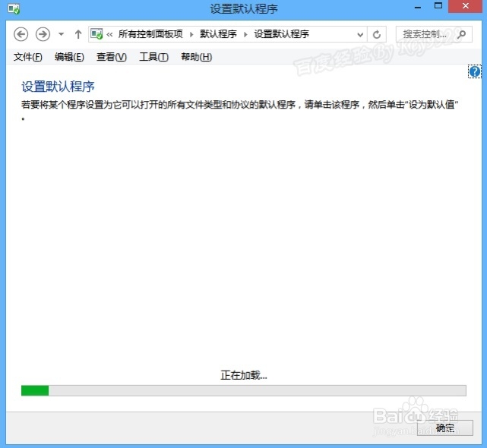Open the 帮助(H) menu
The height and width of the screenshot is (448, 487).
click(x=196, y=57)
